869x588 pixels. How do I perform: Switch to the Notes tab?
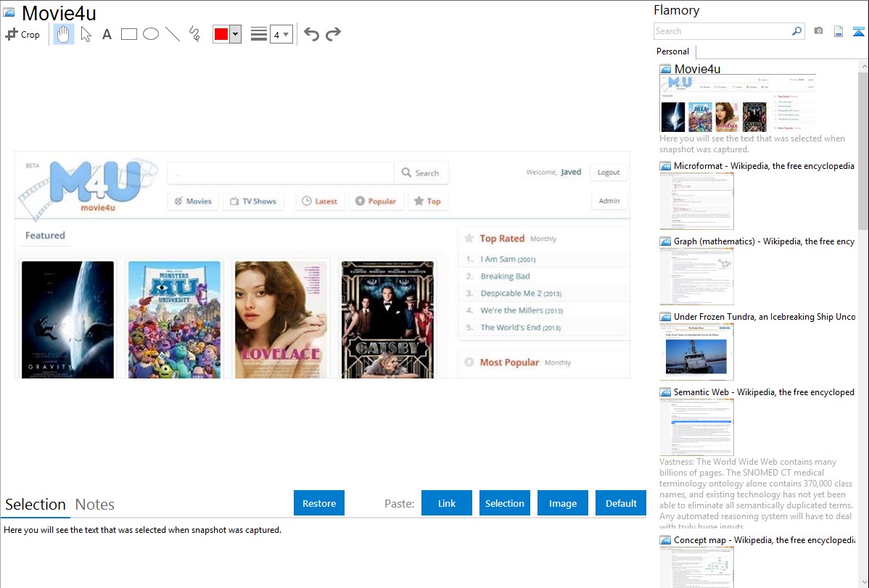click(x=95, y=505)
